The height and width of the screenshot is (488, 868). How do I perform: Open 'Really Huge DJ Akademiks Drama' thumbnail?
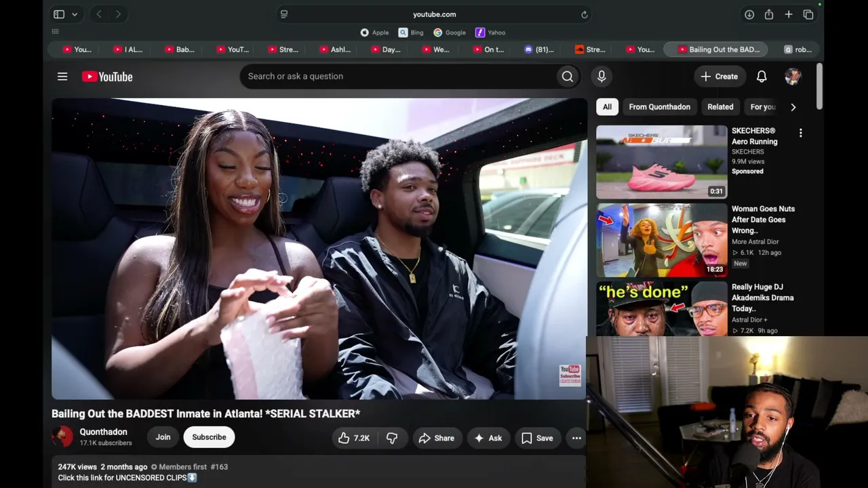click(x=662, y=309)
